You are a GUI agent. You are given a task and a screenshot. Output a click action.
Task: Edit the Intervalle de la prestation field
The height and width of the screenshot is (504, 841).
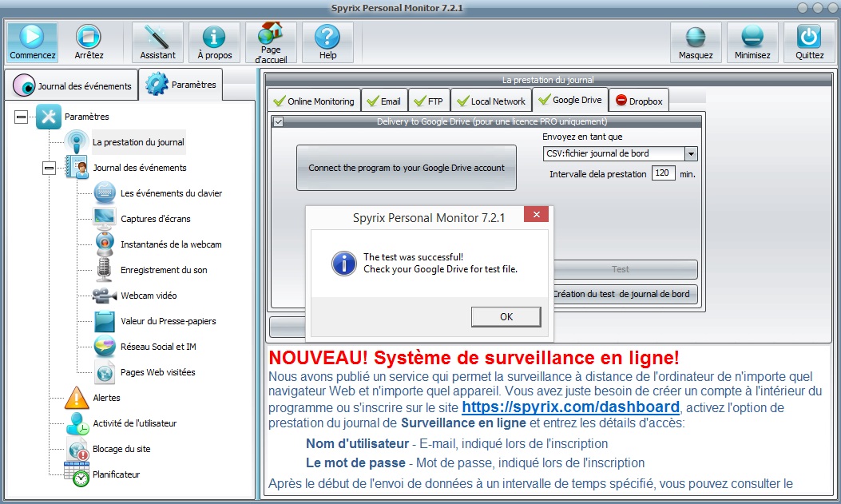coord(663,173)
